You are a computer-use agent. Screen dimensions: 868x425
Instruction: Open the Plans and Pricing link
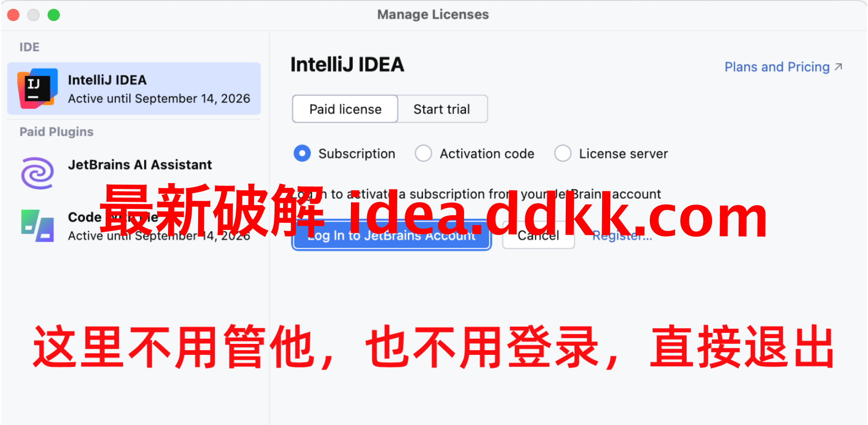[777, 67]
